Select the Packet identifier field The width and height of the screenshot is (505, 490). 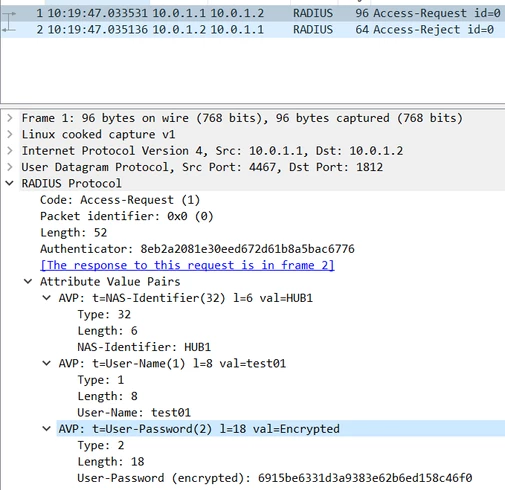tap(127, 216)
